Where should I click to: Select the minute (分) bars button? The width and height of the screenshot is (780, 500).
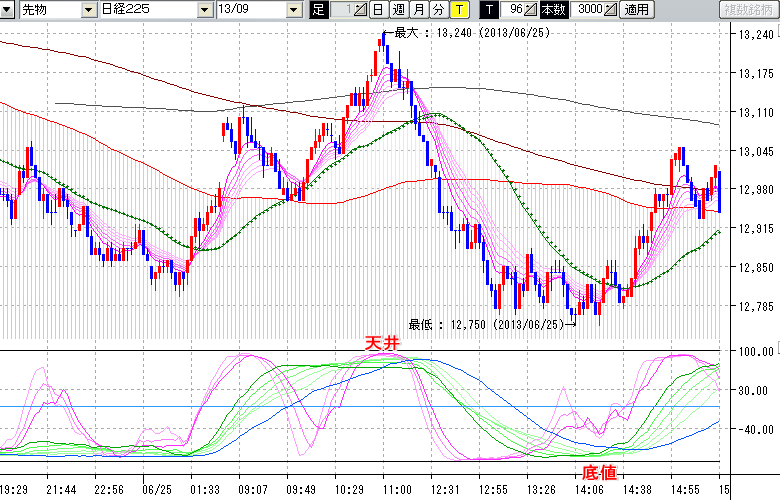point(438,10)
